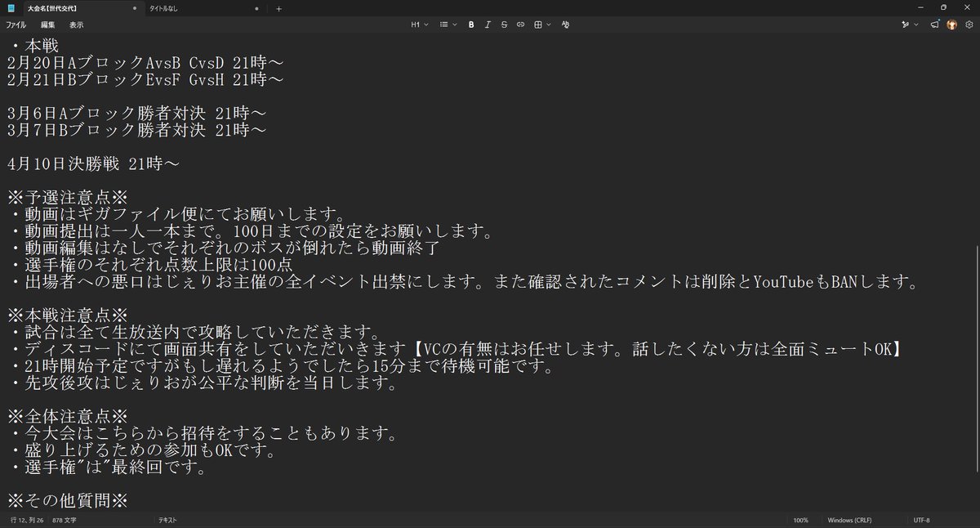Screen dimensions: 980x528
Task: Click the heading ※予選注意点※
Action: coord(68,199)
